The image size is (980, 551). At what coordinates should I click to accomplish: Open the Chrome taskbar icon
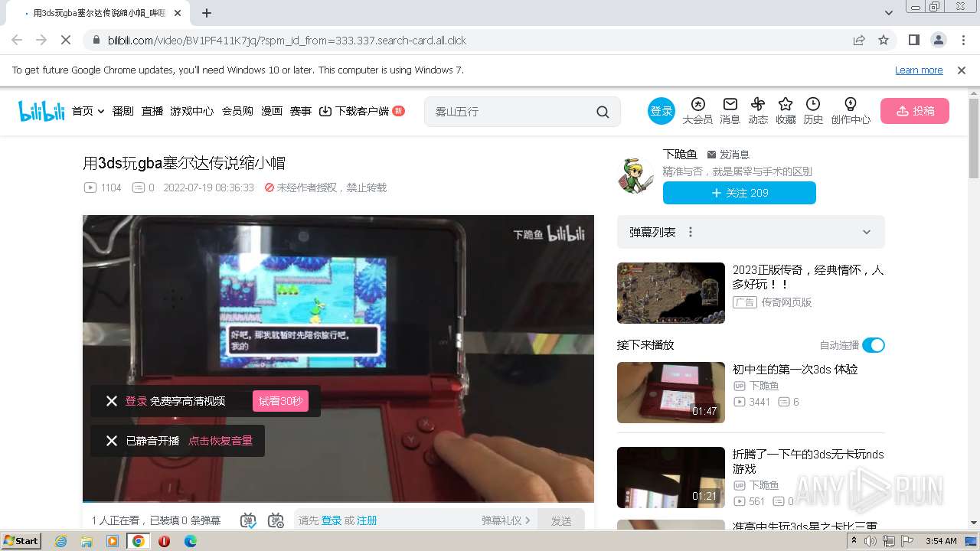pos(138,541)
